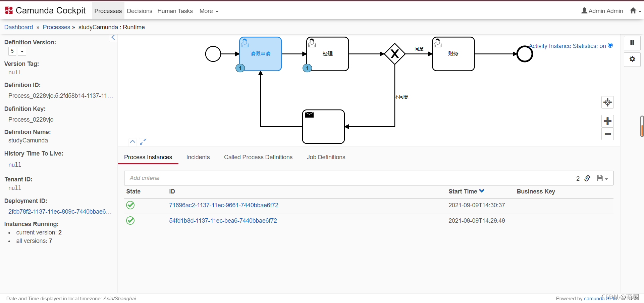Screen dimensions: 644x303
Task: Open the gear settings action button
Action: 632,59
